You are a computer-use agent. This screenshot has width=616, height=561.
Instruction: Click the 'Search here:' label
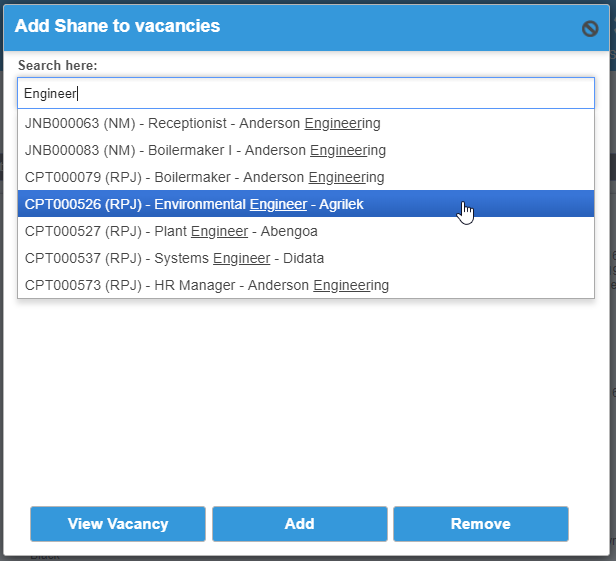tap(57, 65)
